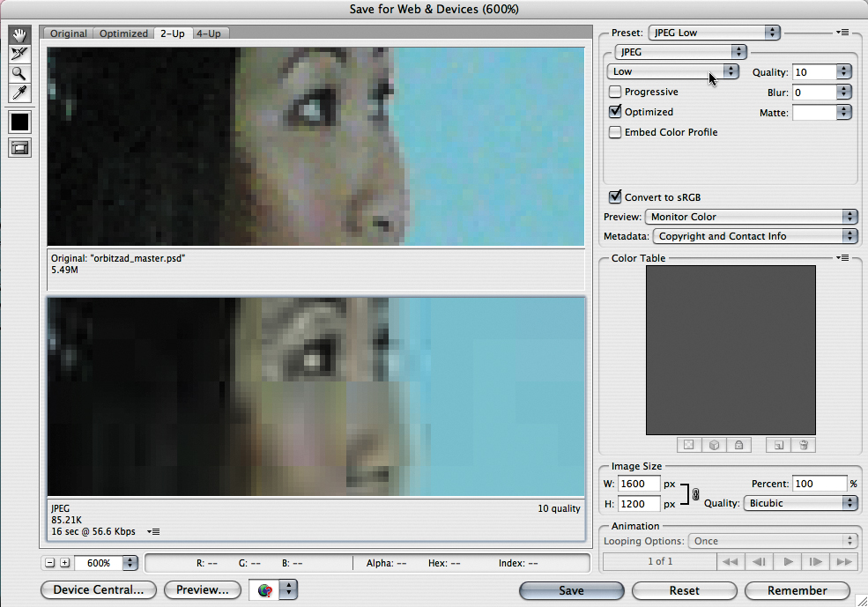Toggle slices visibility button

coord(19,148)
